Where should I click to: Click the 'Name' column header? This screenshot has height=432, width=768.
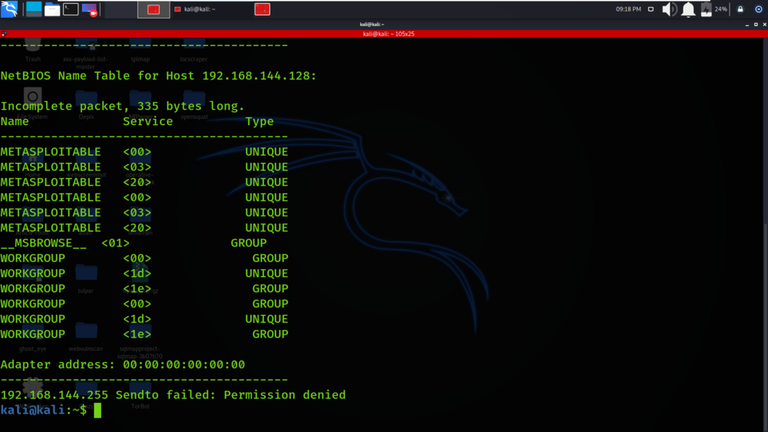(15, 121)
